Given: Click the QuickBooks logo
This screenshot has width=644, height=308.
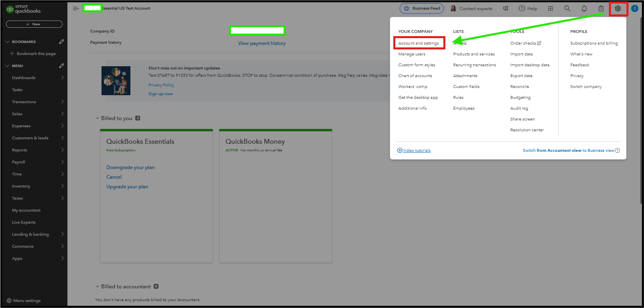Looking at the screenshot, I should click(x=24, y=9).
